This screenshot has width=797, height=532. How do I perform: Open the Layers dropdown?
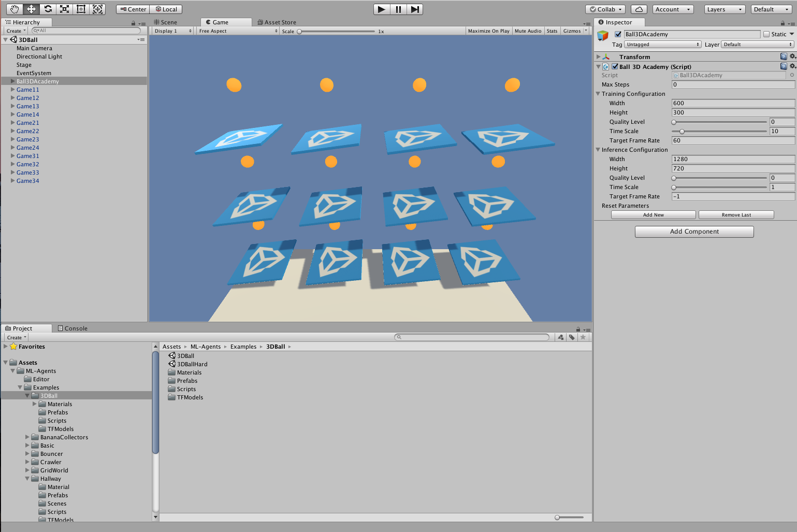coord(725,9)
